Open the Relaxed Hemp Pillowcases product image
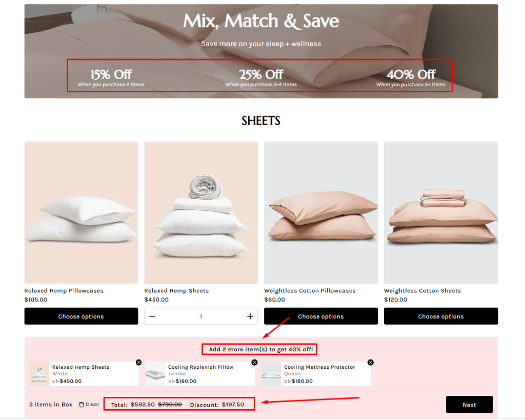 81,212
